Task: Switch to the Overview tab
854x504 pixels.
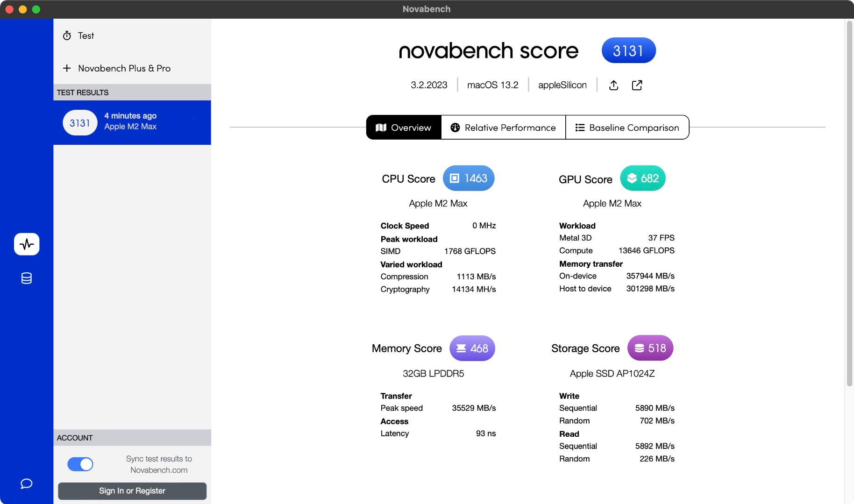Action: (404, 128)
